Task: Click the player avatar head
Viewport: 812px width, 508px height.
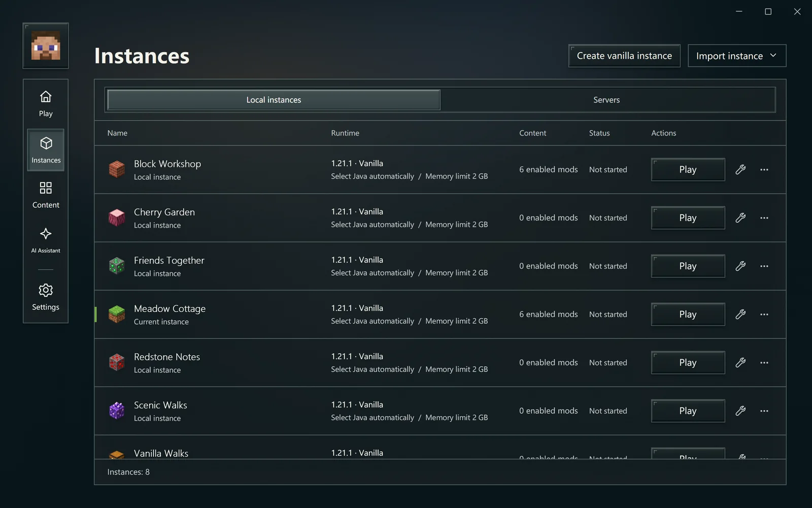Action: [46, 46]
